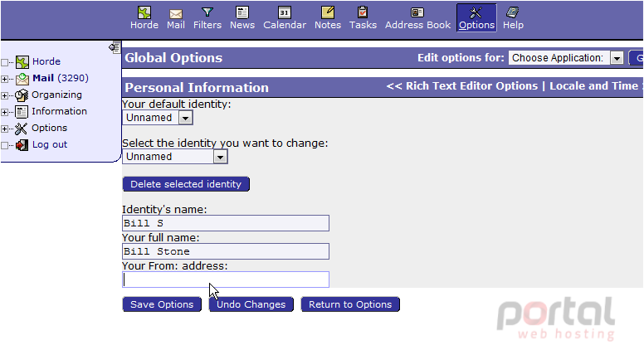Image resolution: width=644 pixels, height=350 pixels.
Task: Select News label in top menu
Action: point(242,25)
